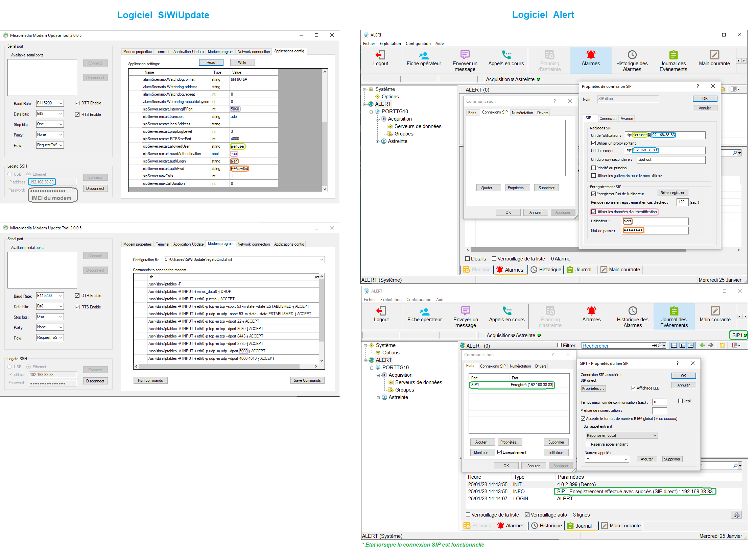Click the Mot de passe input field
The width and height of the screenshot is (756, 552).
tap(655, 230)
